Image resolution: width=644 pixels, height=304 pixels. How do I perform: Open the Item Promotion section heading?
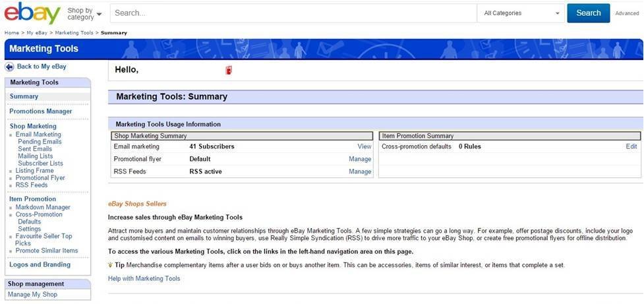click(32, 199)
